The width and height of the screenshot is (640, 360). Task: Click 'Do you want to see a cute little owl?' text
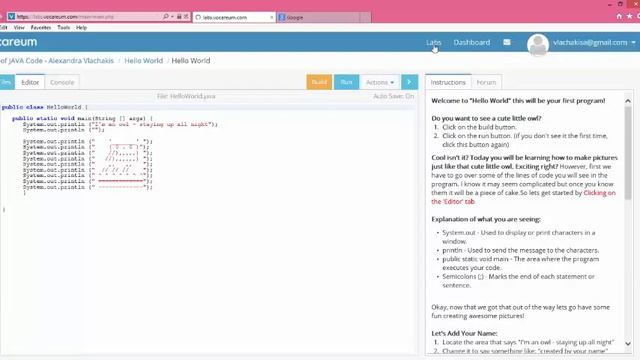coord(486,118)
